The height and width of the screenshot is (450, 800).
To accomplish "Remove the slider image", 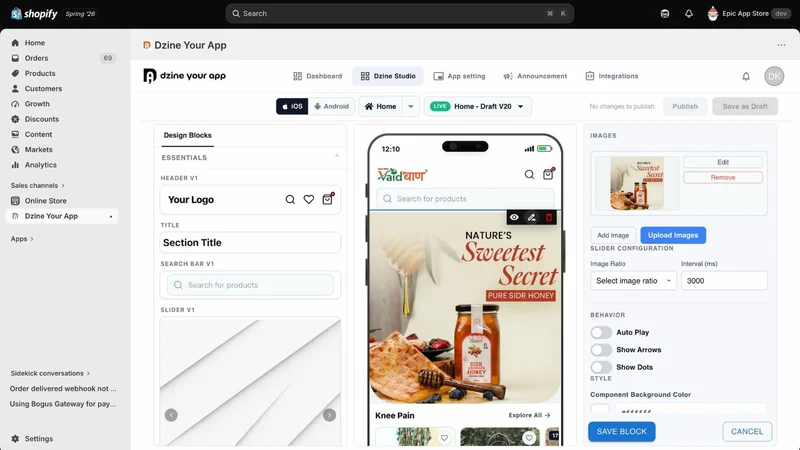I will tap(723, 178).
